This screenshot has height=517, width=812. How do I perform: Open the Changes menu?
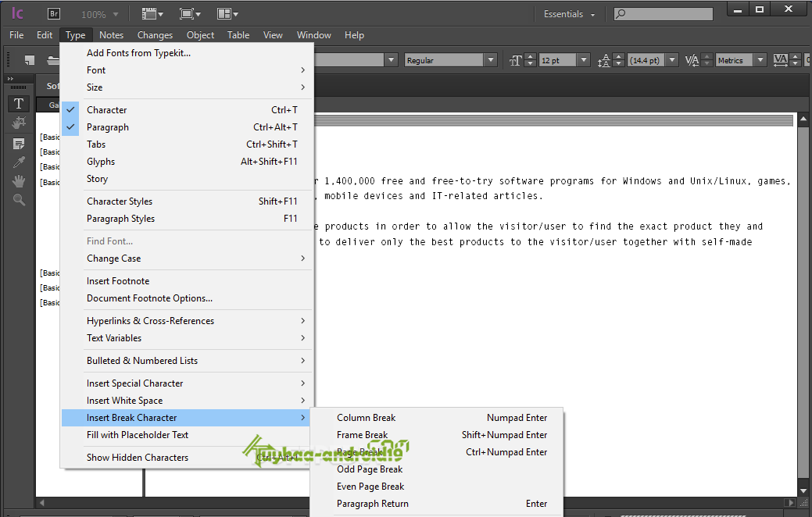pos(155,35)
